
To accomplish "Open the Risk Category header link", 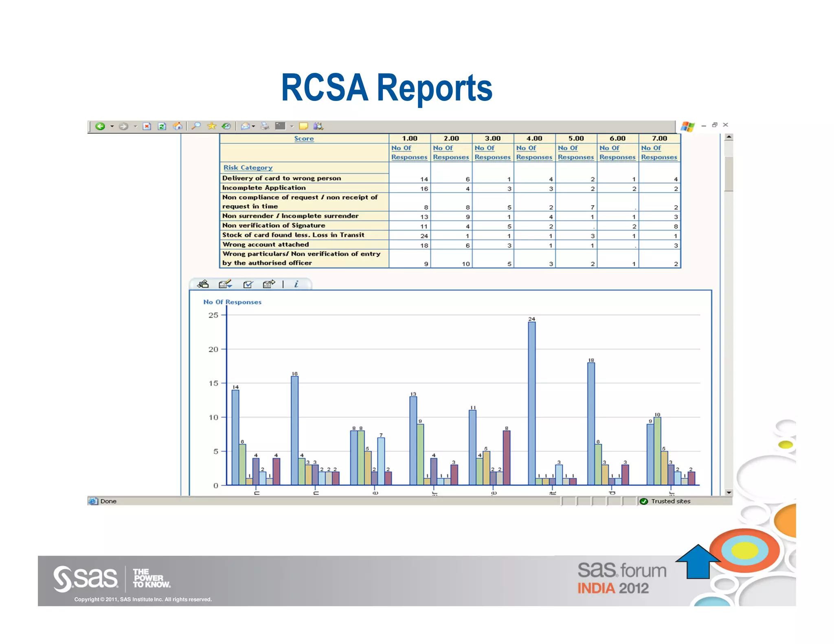I will click(248, 167).
